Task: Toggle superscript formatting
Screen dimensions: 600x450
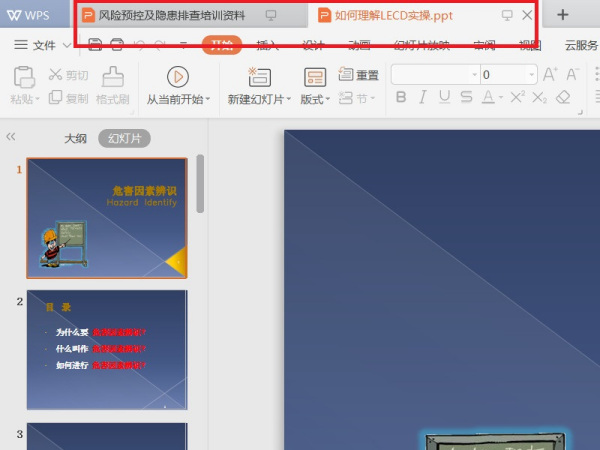Action: 517,97
